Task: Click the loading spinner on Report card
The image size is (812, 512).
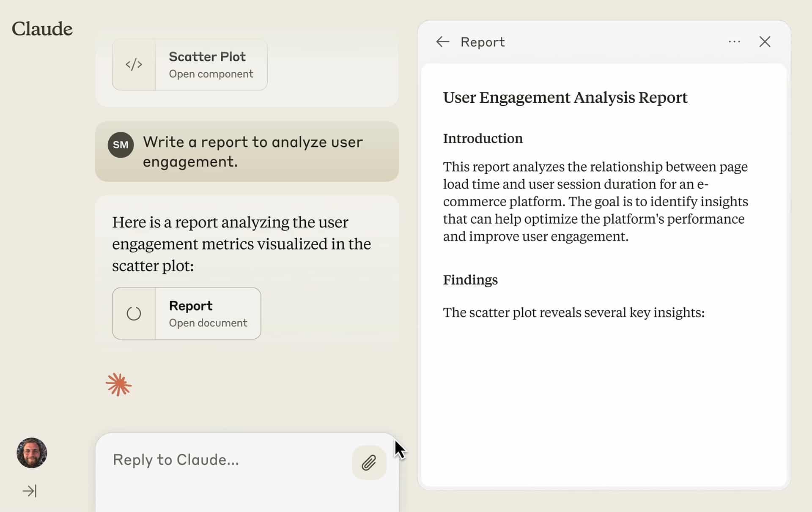Action: click(134, 313)
